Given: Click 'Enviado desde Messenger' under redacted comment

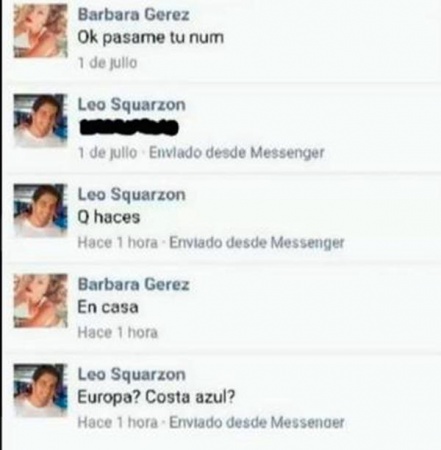Looking at the screenshot, I should (x=236, y=153).
